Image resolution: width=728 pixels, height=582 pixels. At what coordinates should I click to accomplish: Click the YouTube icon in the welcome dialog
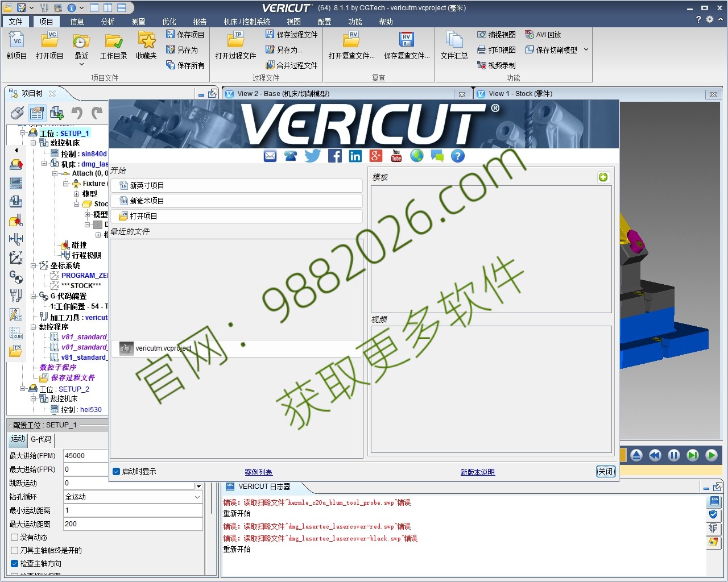396,156
